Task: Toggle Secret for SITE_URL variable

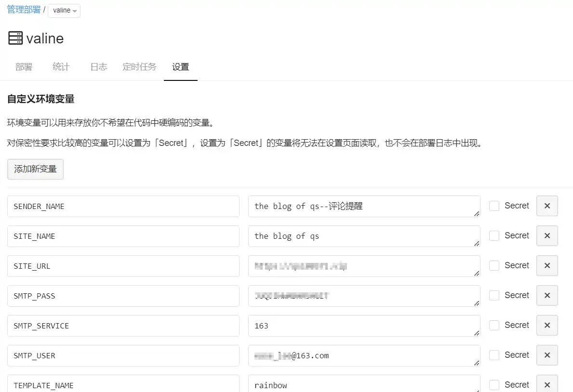Action: coord(494,266)
